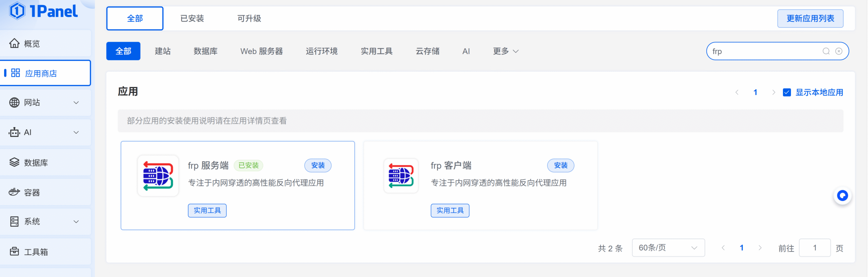Click the frp 客户端 title
Screen dimensions: 868x277
click(451, 165)
